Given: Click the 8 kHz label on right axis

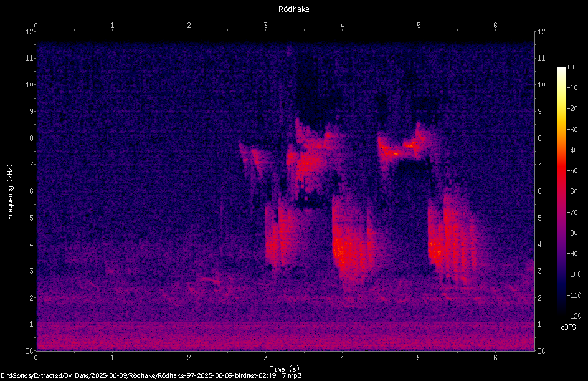Looking at the screenshot, I should (539, 138).
